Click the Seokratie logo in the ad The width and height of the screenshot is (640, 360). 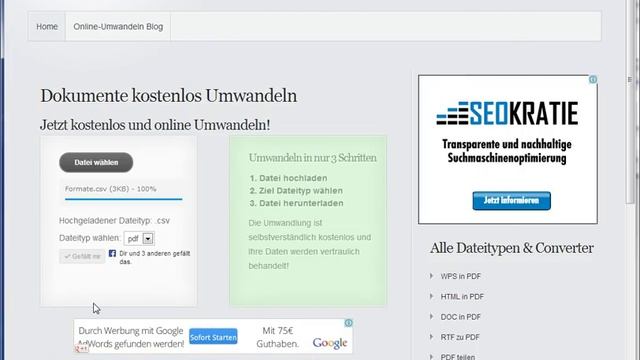click(x=507, y=113)
